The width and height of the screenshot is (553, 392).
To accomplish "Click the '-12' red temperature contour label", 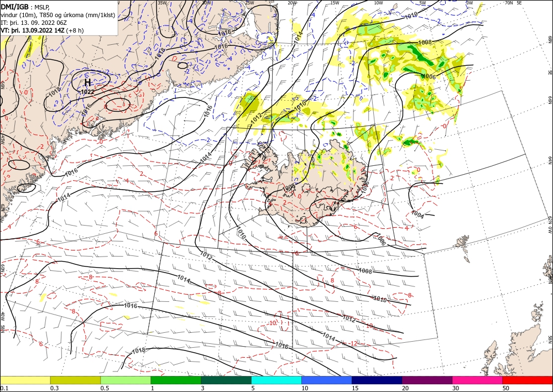I will tap(353, 343).
